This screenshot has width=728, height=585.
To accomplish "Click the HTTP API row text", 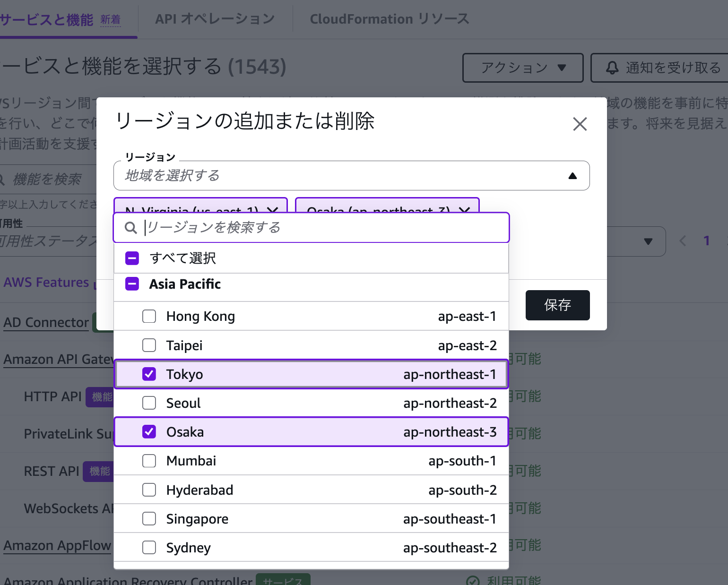I will pos(53,396).
